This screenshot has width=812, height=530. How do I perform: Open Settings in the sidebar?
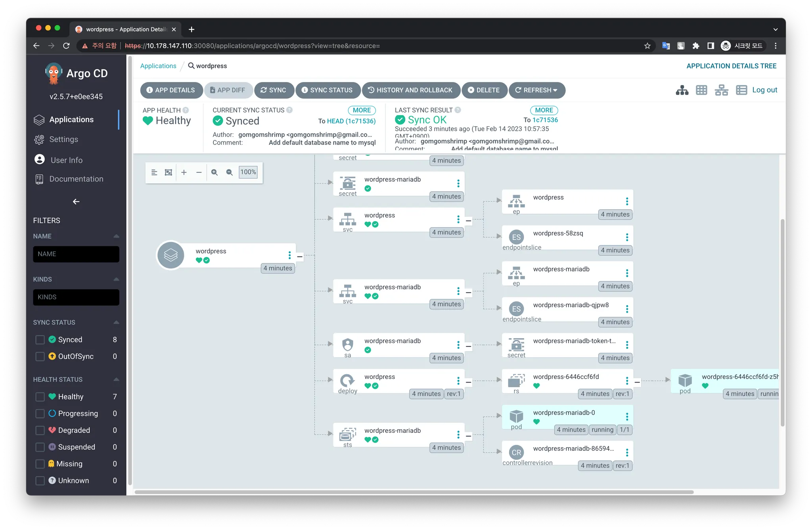click(63, 140)
